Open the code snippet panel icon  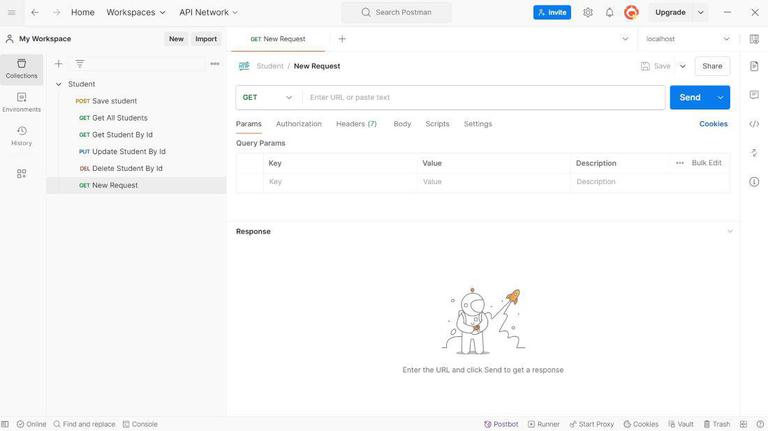[x=754, y=124]
